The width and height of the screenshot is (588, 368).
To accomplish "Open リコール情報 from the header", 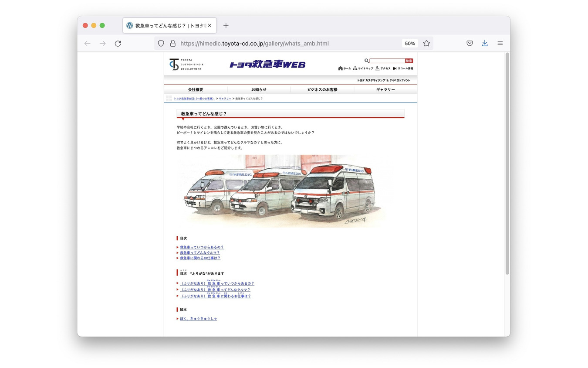I will [403, 68].
